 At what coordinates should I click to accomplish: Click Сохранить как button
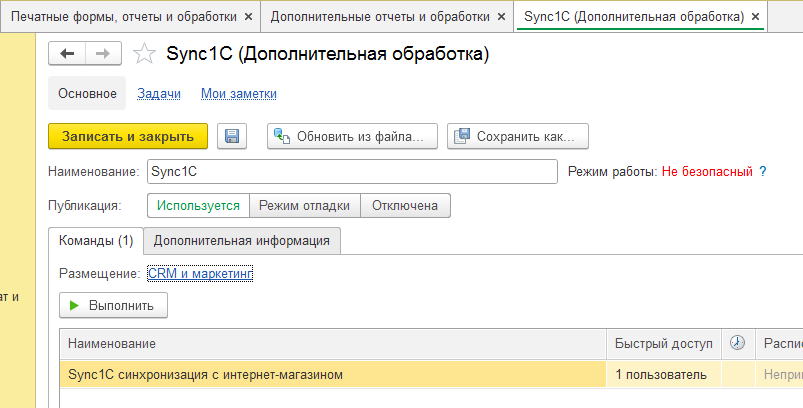tap(518, 136)
